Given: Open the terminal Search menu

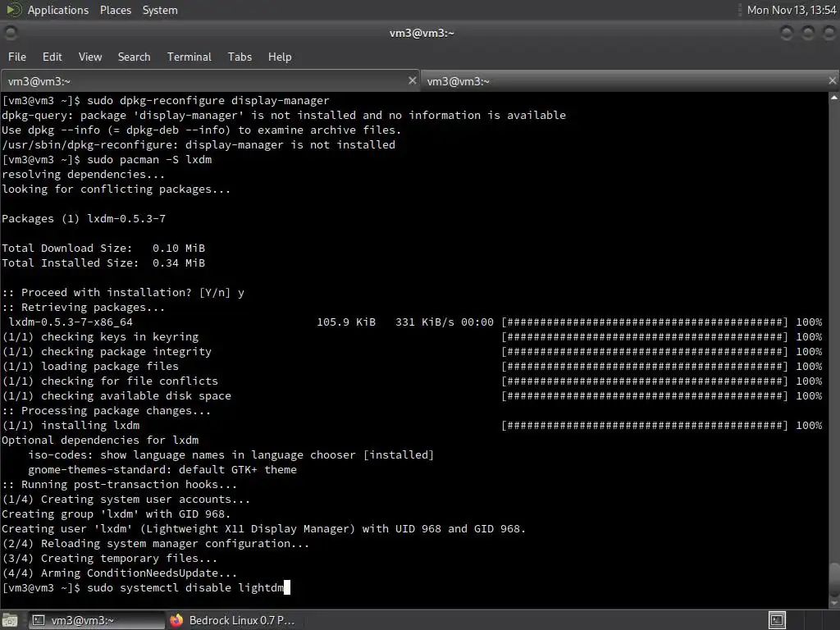Looking at the screenshot, I should [x=134, y=57].
